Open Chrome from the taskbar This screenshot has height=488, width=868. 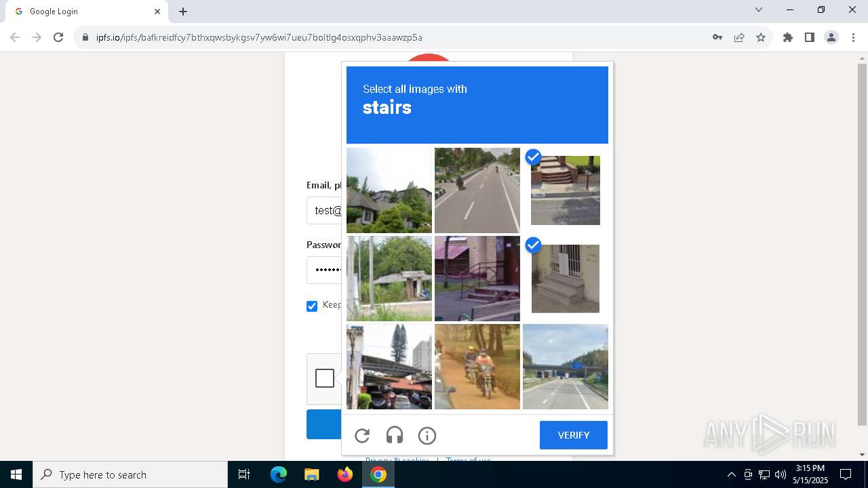pyautogui.click(x=378, y=474)
